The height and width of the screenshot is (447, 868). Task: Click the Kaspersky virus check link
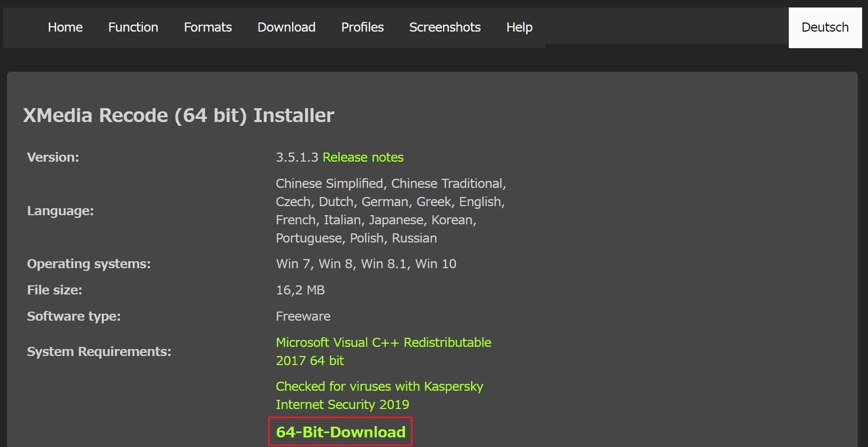(x=379, y=395)
